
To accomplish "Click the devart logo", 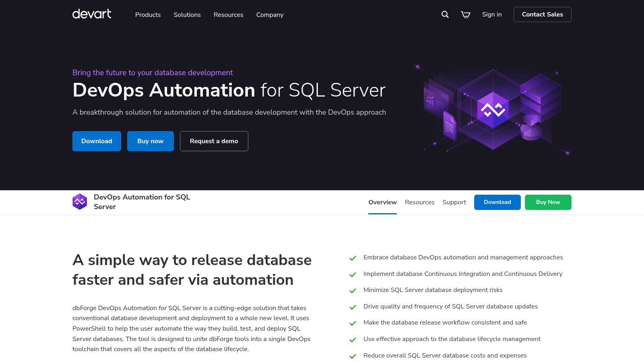I will [91, 14].
